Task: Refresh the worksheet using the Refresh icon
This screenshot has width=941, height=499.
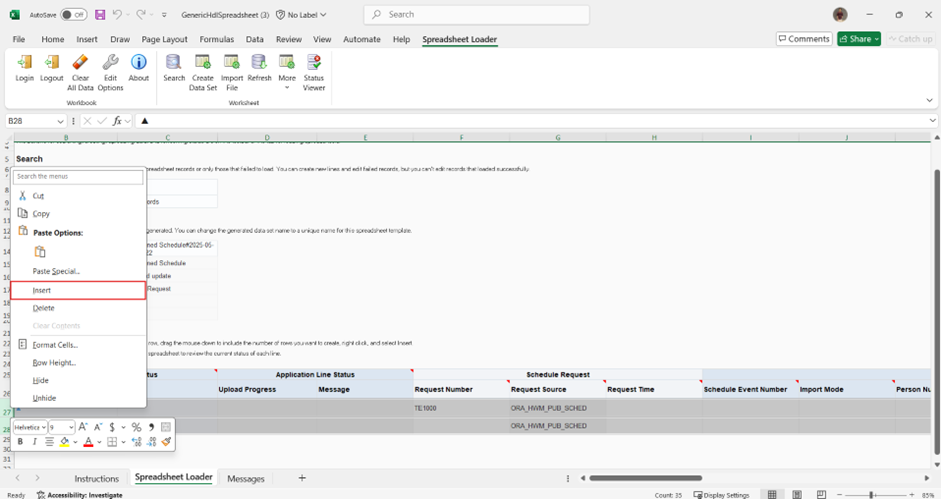Action: [x=259, y=68]
